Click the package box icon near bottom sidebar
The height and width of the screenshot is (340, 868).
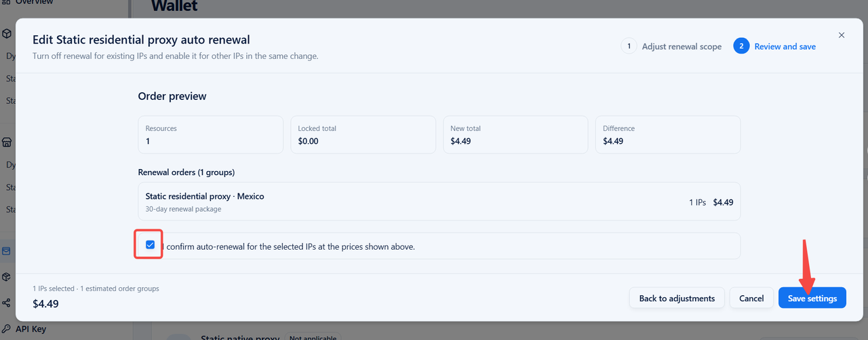click(6, 277)
